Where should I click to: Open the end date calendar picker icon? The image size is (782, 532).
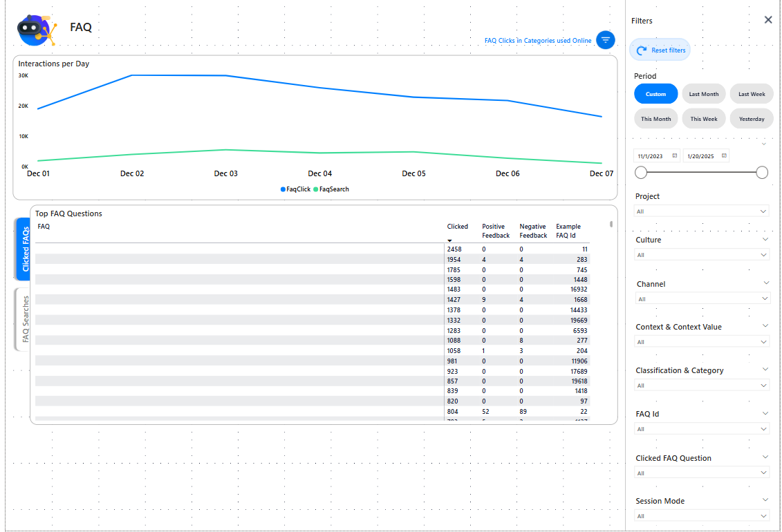[724, 156]
